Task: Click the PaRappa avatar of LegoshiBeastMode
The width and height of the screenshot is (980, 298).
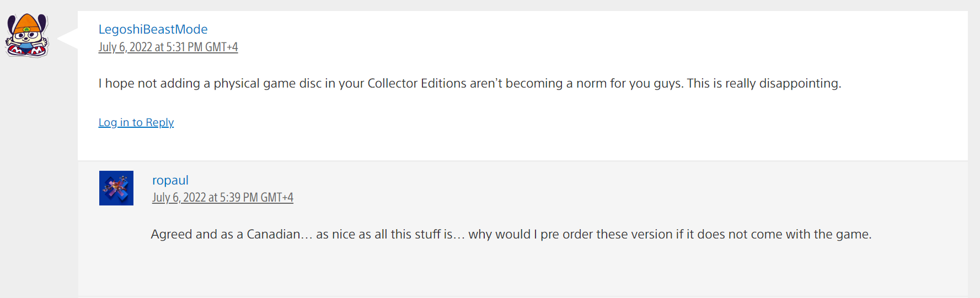Action: [x=27, y=35]
